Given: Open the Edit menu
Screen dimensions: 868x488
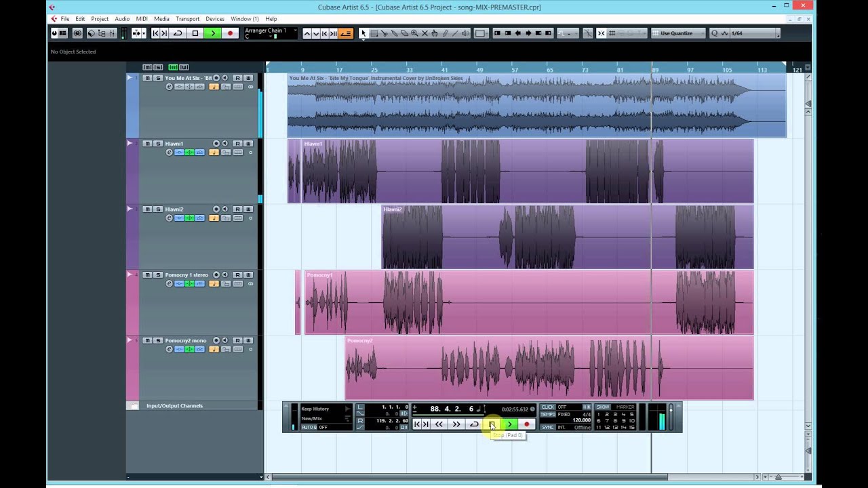Looking at the screenshot, I should pos(80,19).
